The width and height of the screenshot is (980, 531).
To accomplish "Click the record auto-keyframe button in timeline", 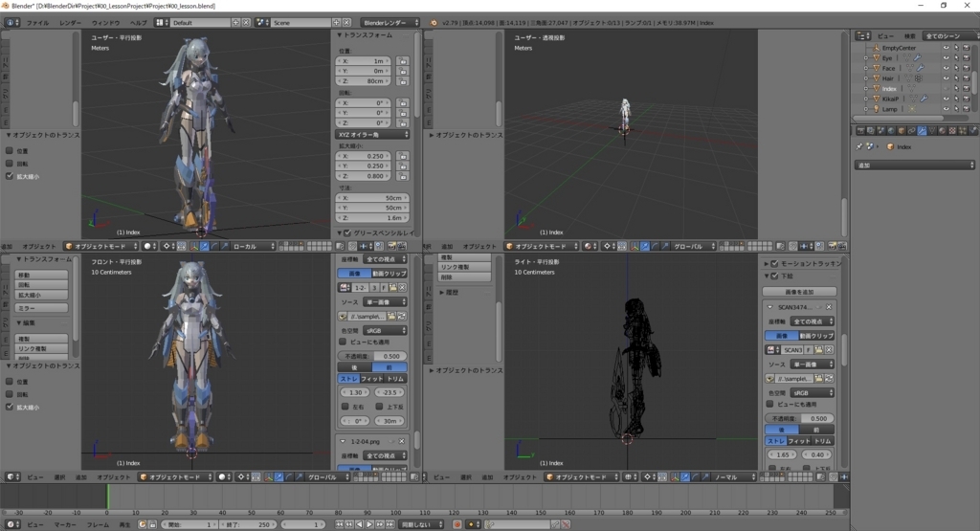I will [457, 524].
